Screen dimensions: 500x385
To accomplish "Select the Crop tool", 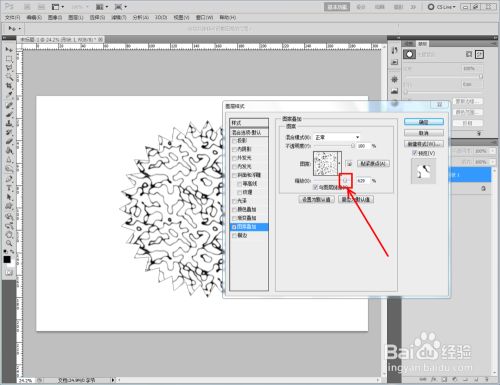I will (9, 86).
